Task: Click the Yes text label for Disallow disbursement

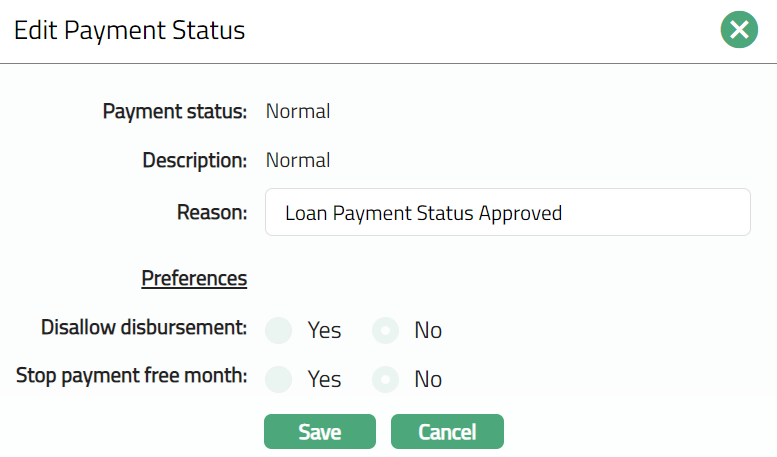Action: (x=325, y=330)
